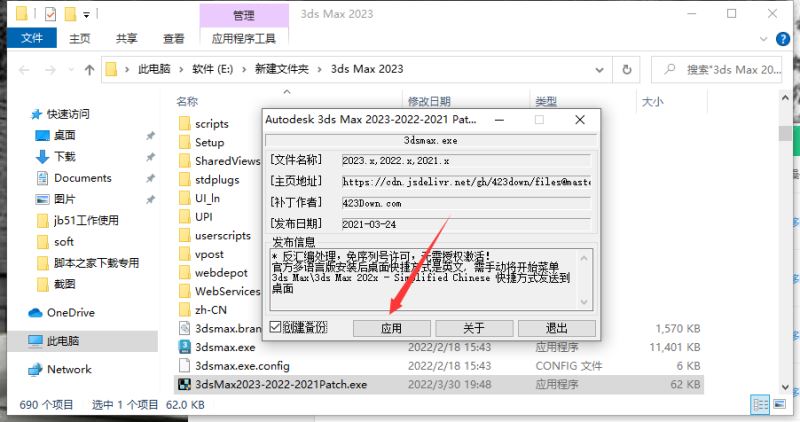Image resolution: width=800 pixels, height=422 pixels.
Task: Click the 补丁作者 field showing 423Down.com
Action: [x=466, y=203]
